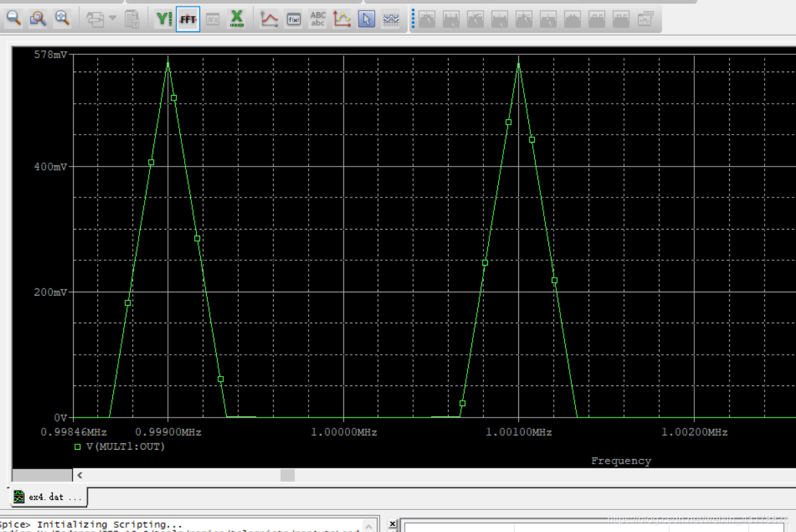Image resolution: width=796 pixels, height=532 pixels.
Task: Click the left spectrum peak near 0.99900MHz
Action: pyautogui.click(x=168, y=63)
